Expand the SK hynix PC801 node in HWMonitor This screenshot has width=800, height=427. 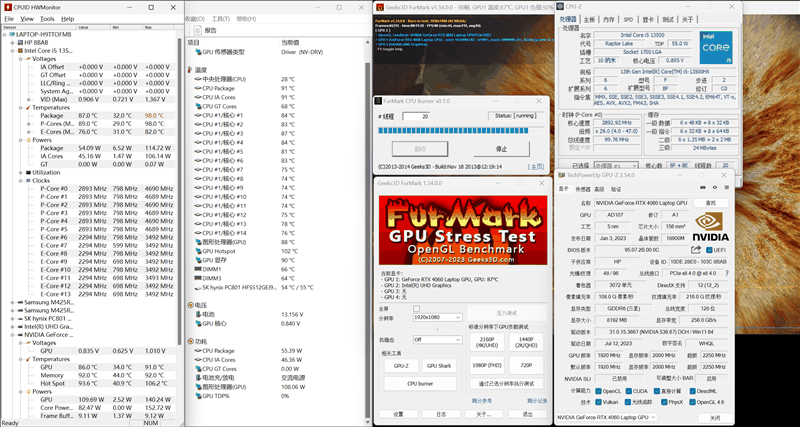coord(12,318)
